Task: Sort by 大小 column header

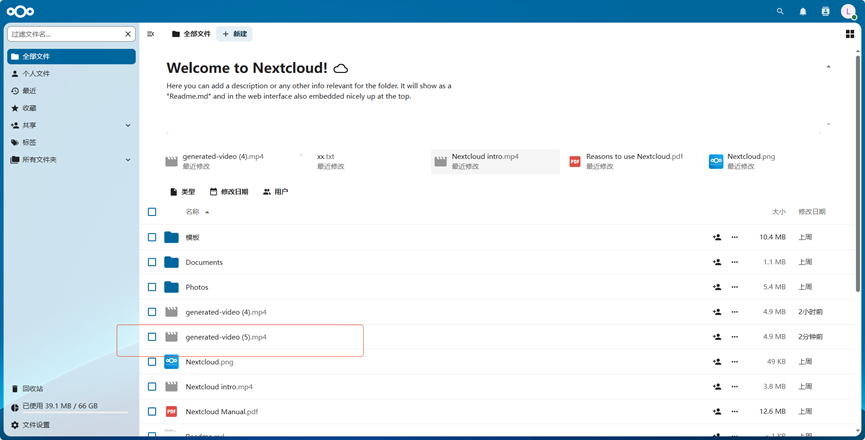Action: 778,212
